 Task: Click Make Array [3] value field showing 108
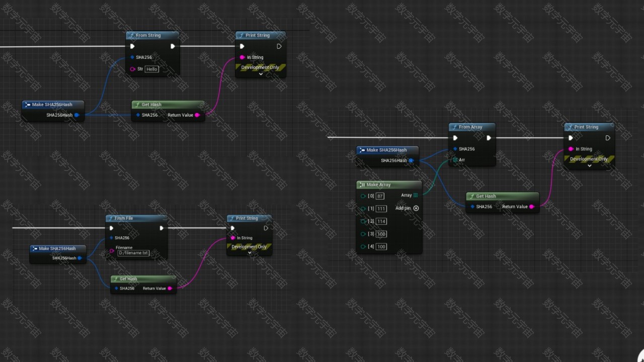point(381,234)
